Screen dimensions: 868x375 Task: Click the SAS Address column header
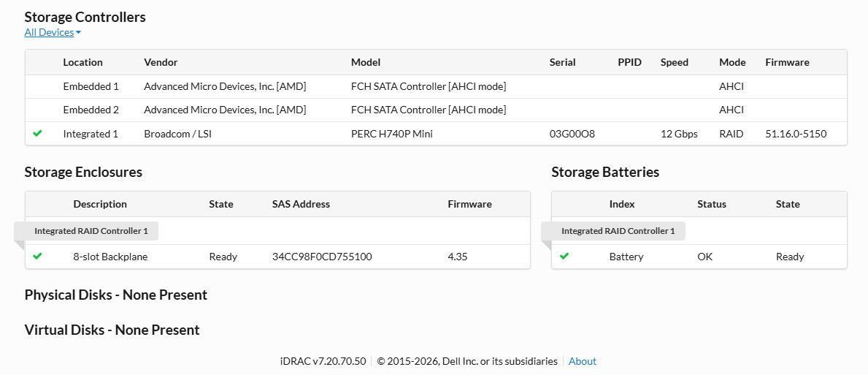coord(301,204)
